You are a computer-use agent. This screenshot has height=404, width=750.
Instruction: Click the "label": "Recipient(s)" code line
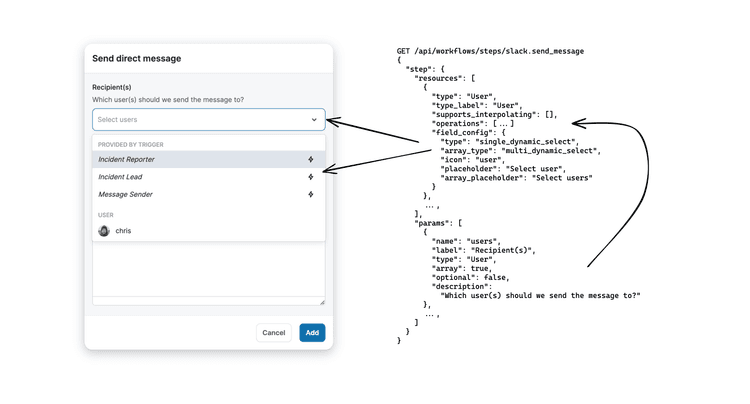(x=484, y=250)
